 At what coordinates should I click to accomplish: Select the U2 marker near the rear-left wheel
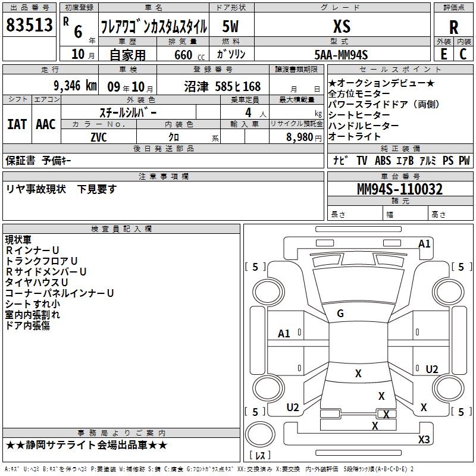pos(293,408)
